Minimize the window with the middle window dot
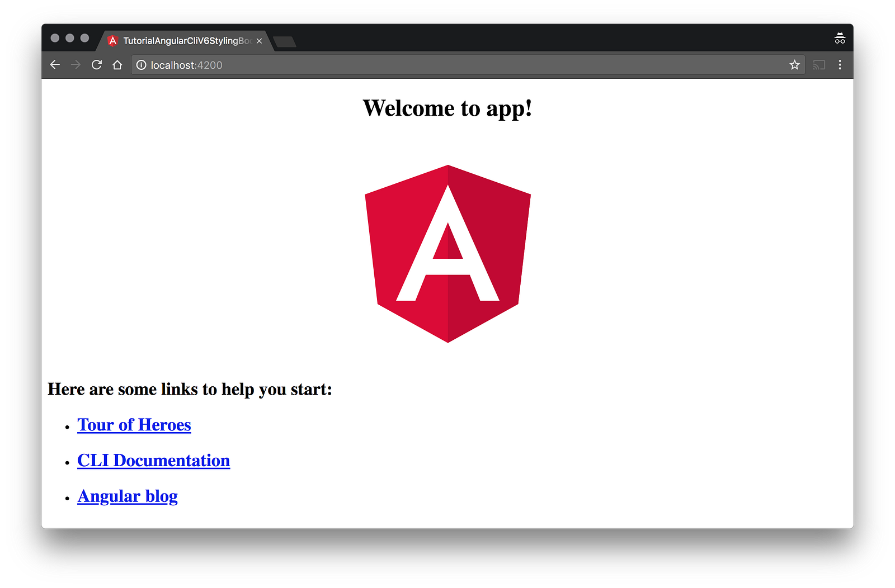Image resolution: width=895 pixels, height=588 pixels. tap(70, 38)
